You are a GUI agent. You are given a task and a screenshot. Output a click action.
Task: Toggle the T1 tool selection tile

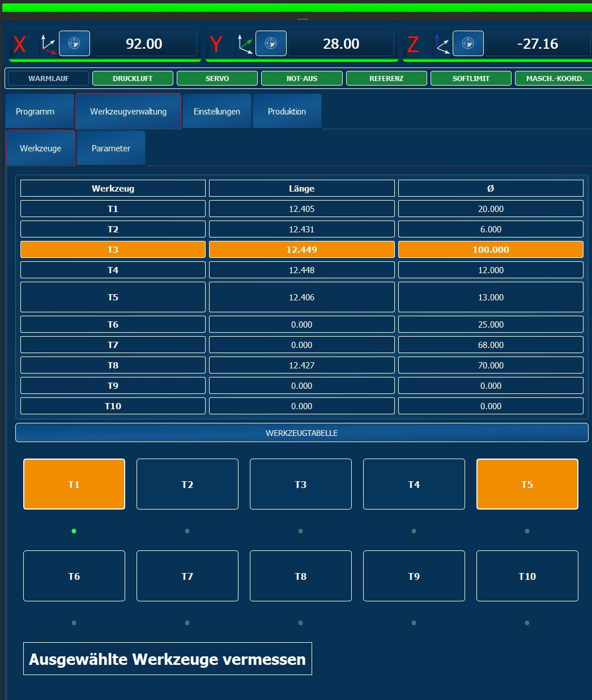click(74, 484)
